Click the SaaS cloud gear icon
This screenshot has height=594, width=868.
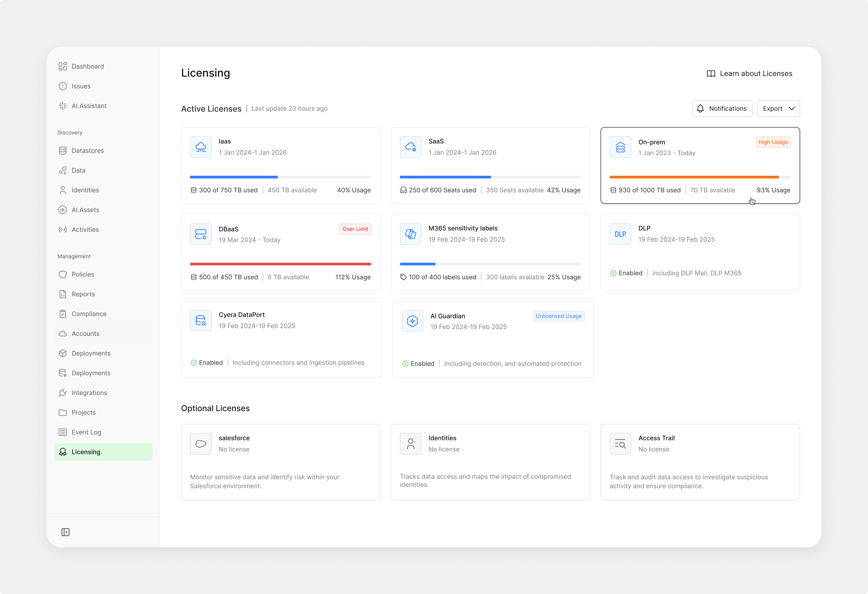pos(410,147)
